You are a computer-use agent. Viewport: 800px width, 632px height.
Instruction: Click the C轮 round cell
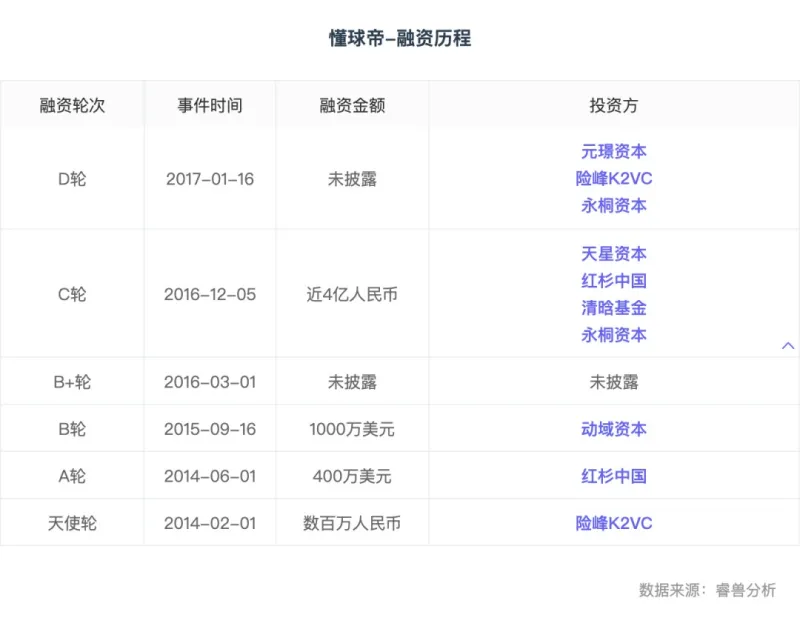click(x=72, y=294)
